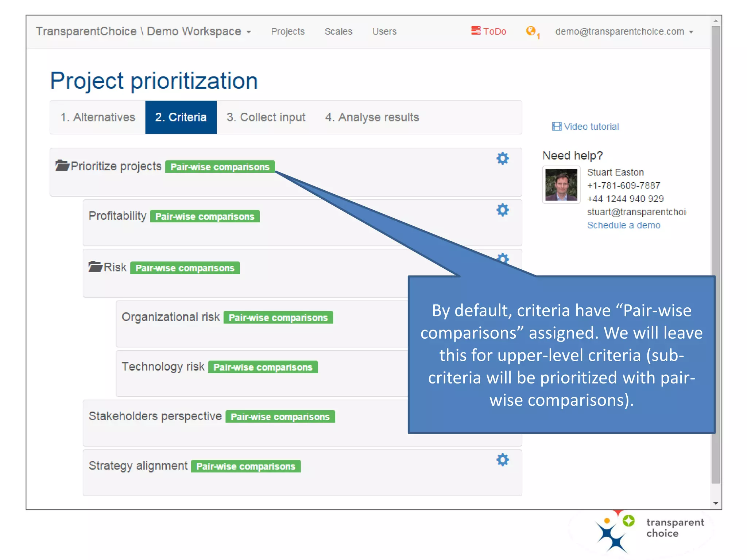The image size is (747, 560).
Task: Open the Analyse results tab
Action: (372, 117)
